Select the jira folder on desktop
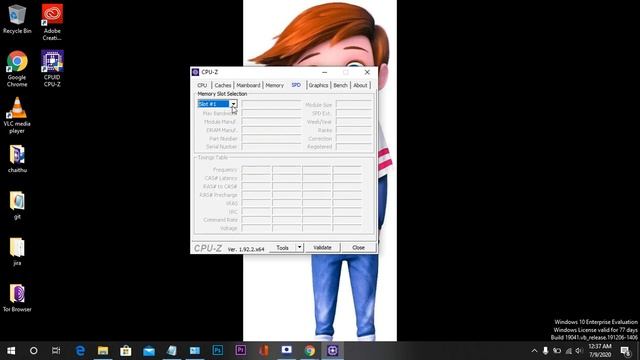 pyautogui.click(x=17, y=251)
